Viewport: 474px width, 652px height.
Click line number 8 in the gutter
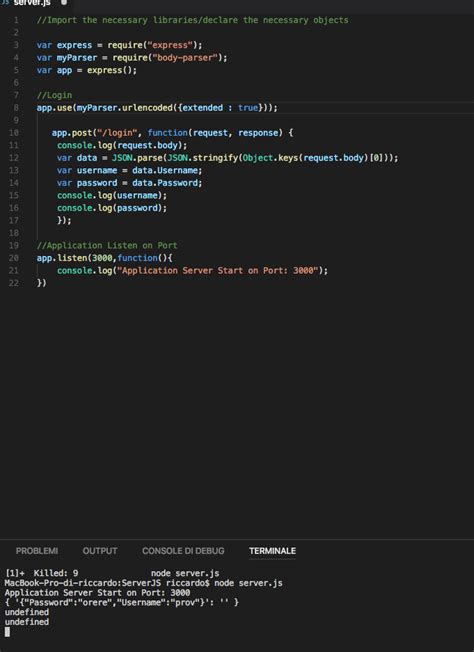(x=16, y=108)
